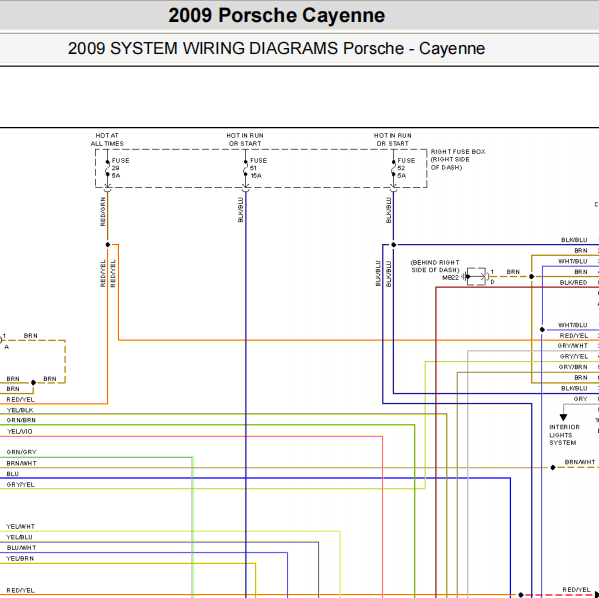The height and width of the screenshot is (598, 599).
Task: Click the Hot At All Times label
Action: (107, 139)
